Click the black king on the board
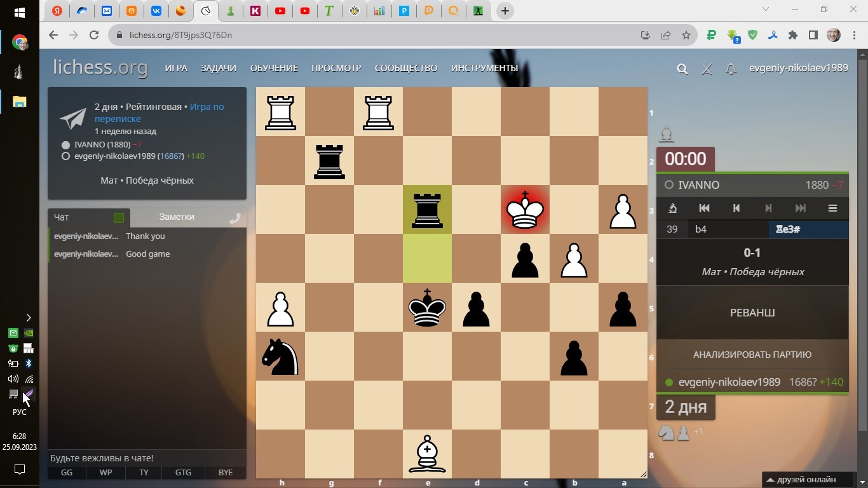The width and height of the screenshot is (868, 488). 427,308
